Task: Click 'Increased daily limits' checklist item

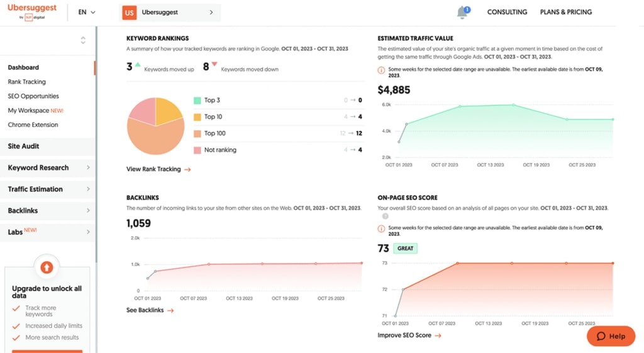Action: (54, 325)
